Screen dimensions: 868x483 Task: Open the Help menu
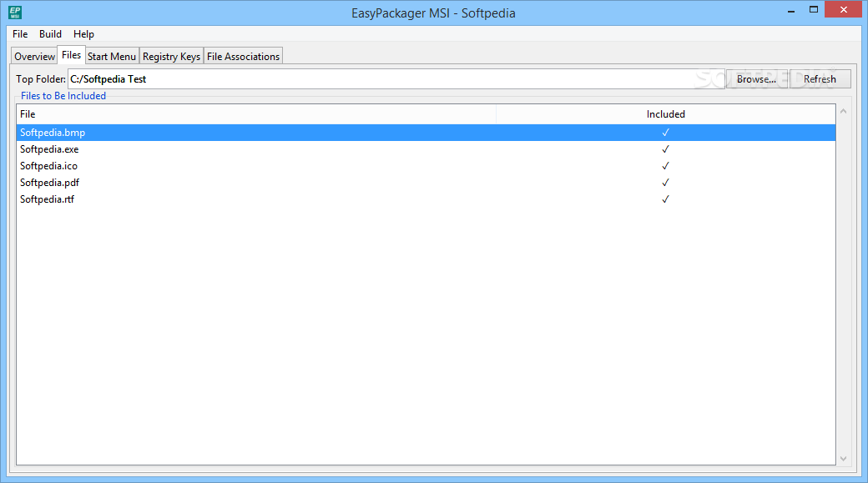click(83, 33)
